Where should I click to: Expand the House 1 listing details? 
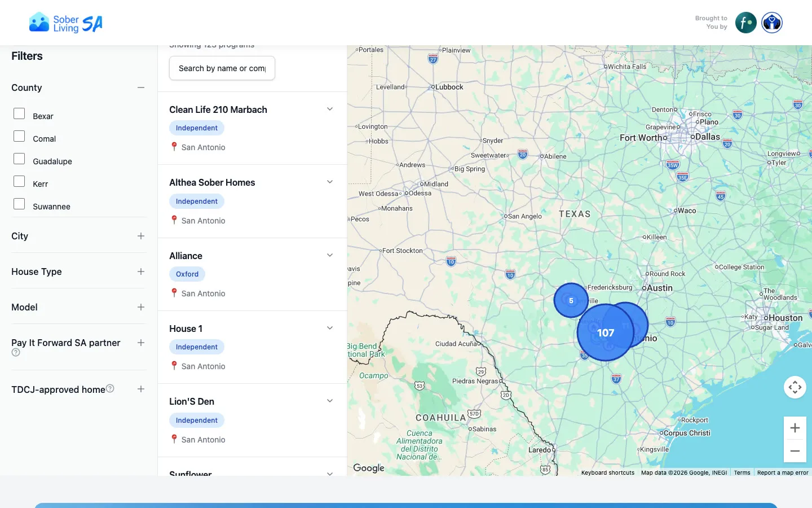330,328
